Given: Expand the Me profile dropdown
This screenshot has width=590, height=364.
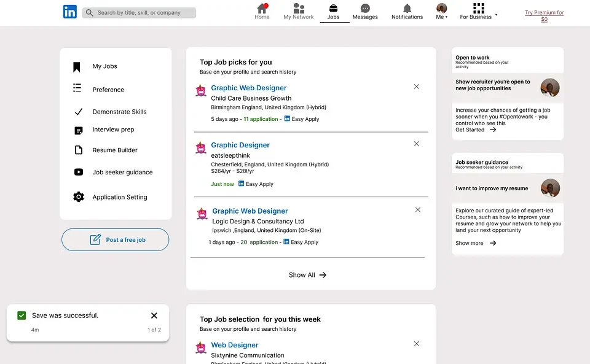Looking at the screenshot, I should point(442,17).
